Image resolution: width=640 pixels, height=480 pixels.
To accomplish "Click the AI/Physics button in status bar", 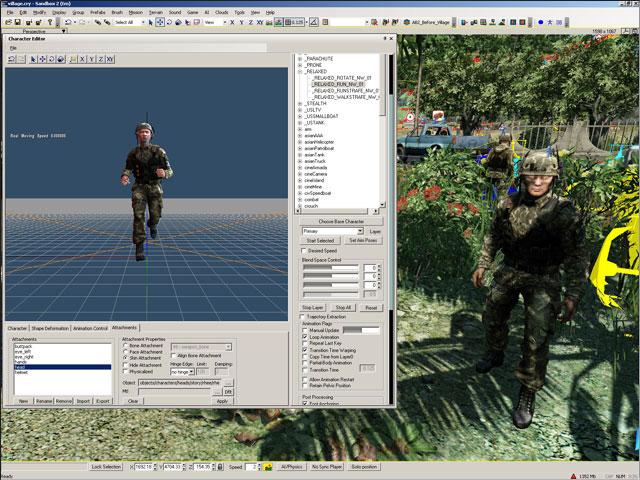I will click(290, 467).
